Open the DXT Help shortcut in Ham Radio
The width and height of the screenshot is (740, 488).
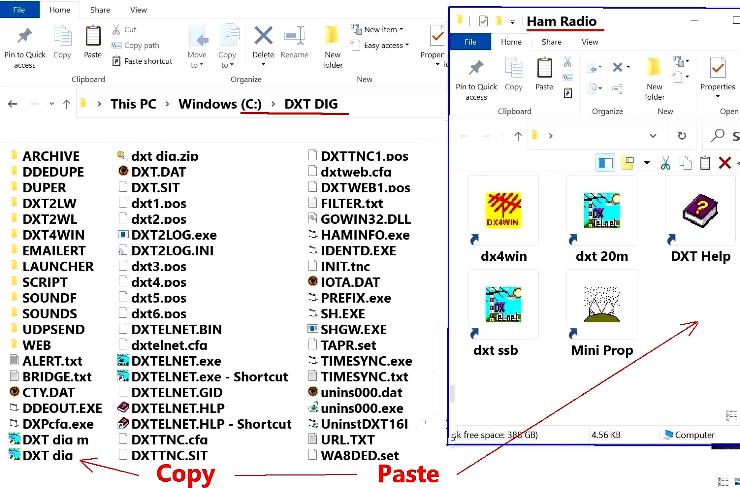tap(700, 219)
